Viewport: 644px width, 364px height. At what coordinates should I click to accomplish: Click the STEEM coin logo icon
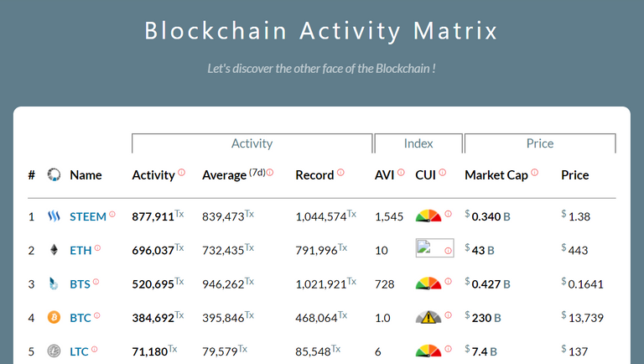(54, 216)
